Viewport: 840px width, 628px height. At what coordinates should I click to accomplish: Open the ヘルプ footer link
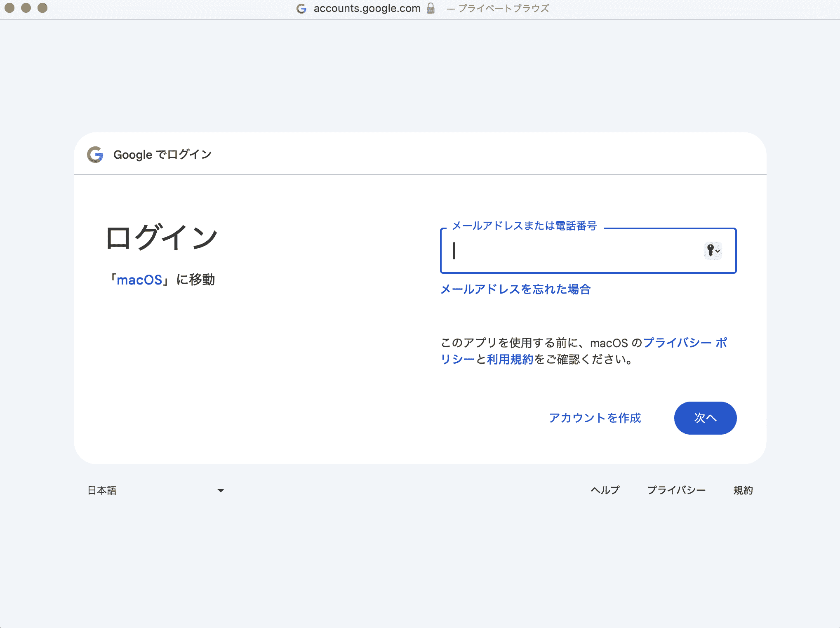[x=605, y=490]
